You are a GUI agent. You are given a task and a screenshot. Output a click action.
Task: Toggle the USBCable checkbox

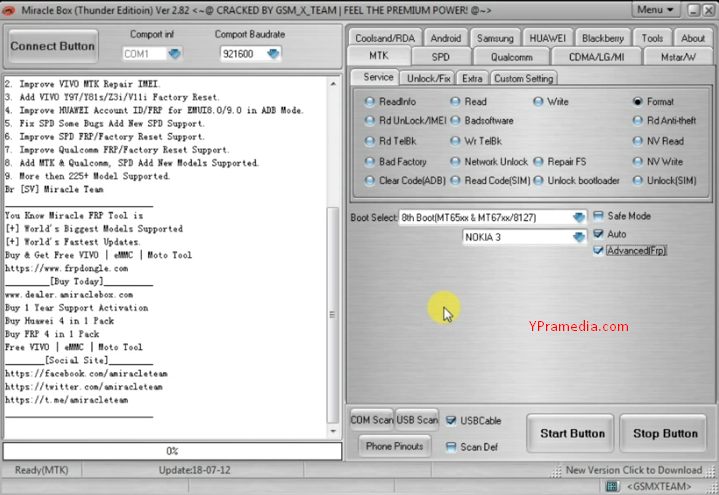[451, 421]
